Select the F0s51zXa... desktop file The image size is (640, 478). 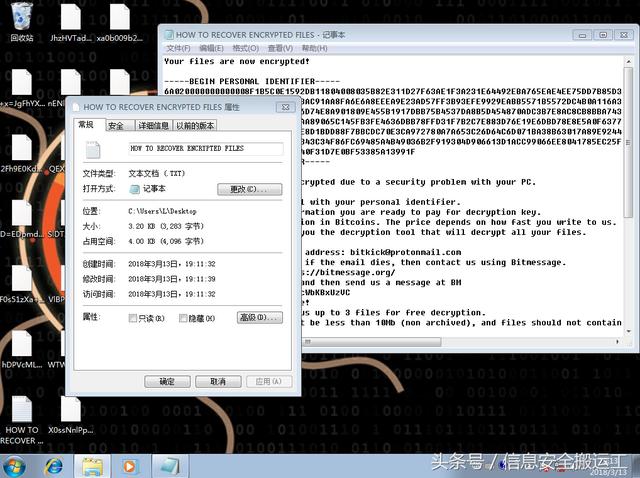pyautogui.click(x=21, y=284)
